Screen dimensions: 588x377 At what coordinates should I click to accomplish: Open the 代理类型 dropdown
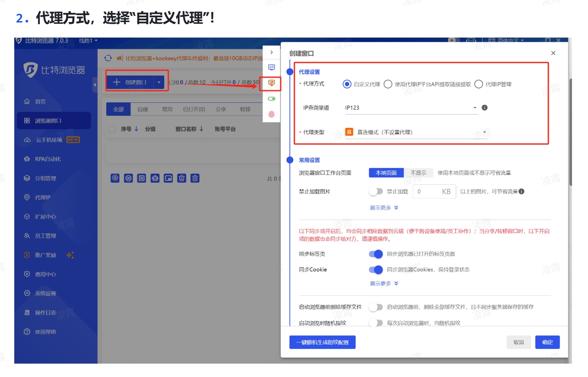[x=416, y=132]
